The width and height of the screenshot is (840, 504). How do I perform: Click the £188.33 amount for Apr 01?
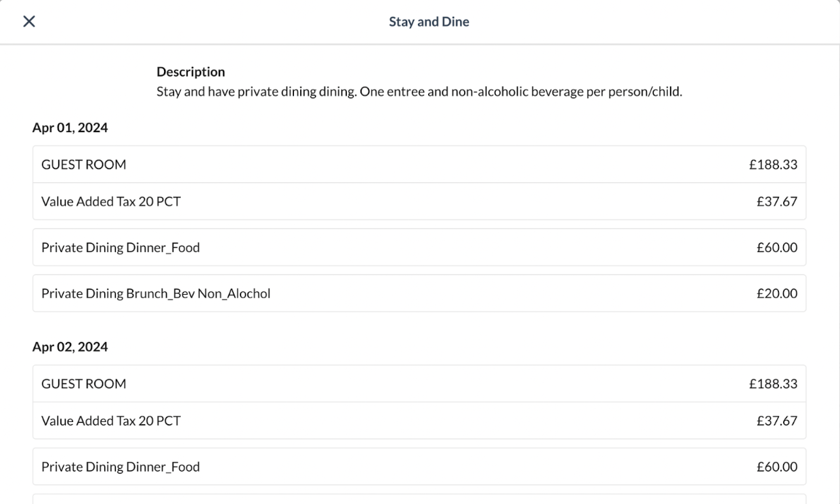point(772,165)
